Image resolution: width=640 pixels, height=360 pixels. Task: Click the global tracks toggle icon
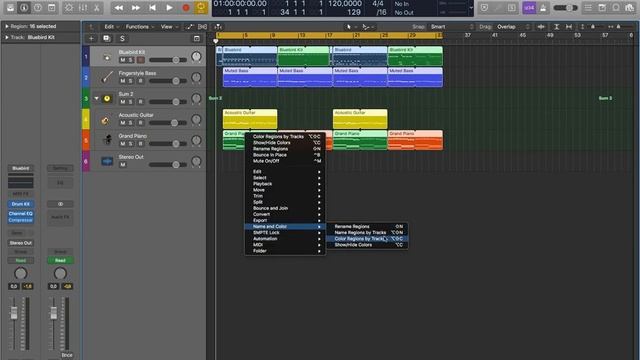click(197, 38)
